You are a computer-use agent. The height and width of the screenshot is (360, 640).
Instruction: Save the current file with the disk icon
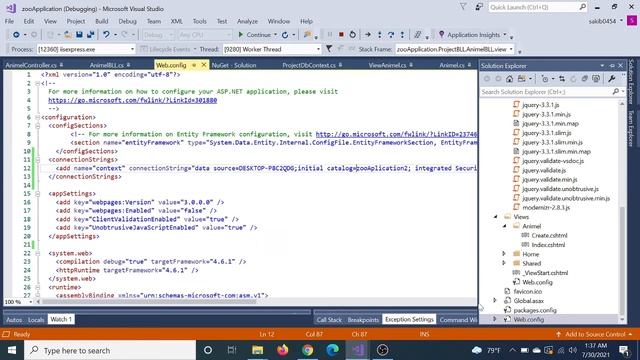pos(79,35)
